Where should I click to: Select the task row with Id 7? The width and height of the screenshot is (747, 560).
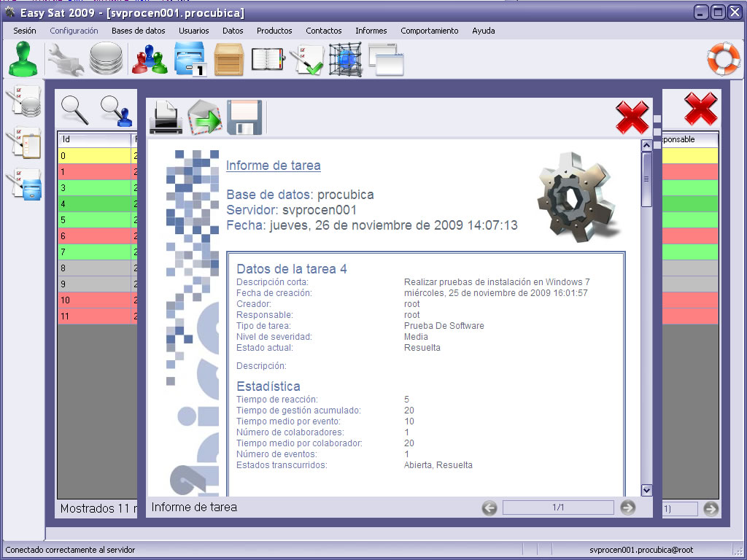(x=97, y=252)
